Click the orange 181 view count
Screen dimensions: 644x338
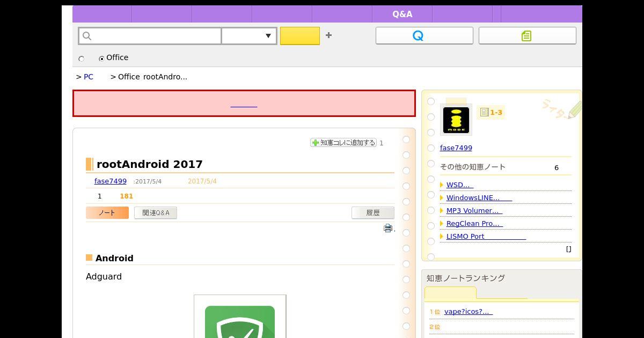(127, 196)
